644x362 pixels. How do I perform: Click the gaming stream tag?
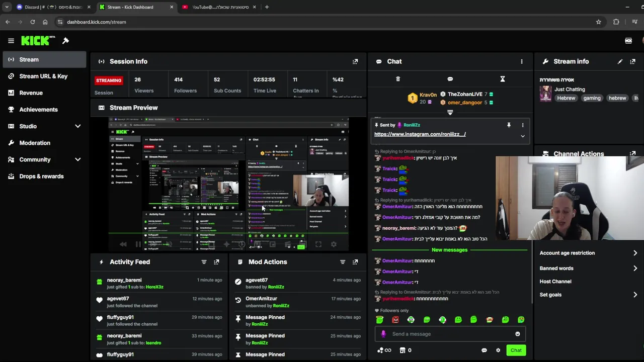(592, 98)
